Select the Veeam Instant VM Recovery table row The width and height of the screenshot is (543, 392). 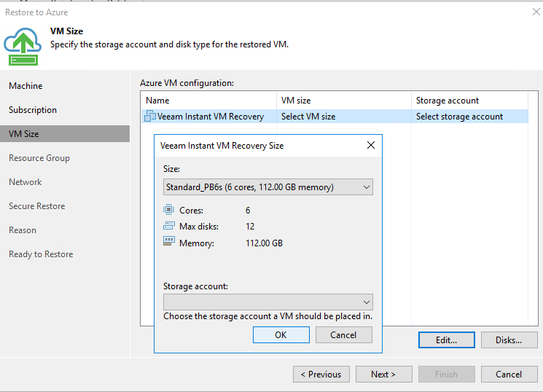pos(335,117)
